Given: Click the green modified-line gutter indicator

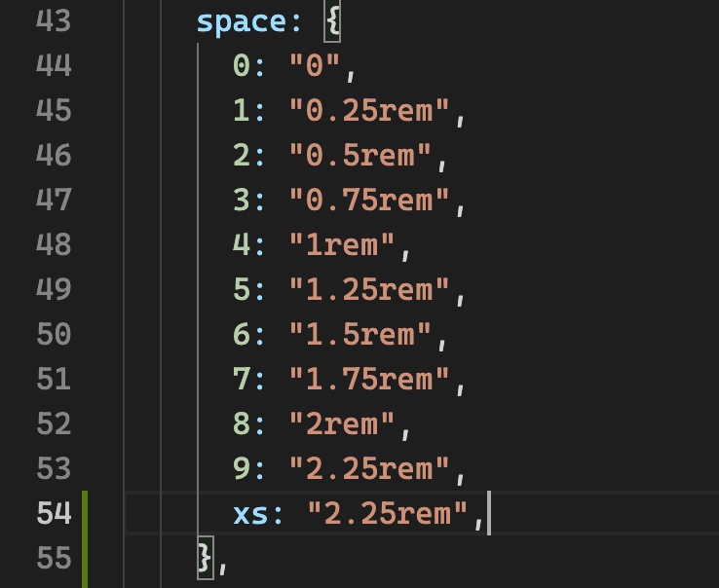Looking at the screenshot, I should tap(85, 539).
